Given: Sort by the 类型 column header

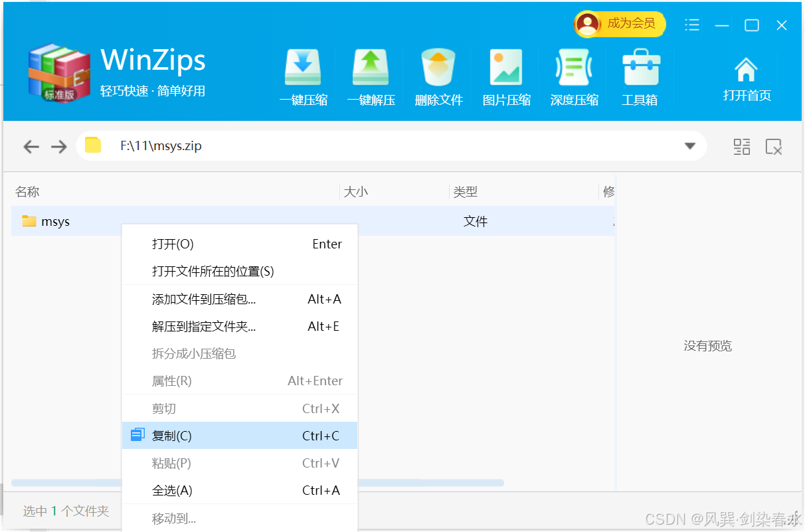Looking at the screenshot, I should (x=466, y=192).
